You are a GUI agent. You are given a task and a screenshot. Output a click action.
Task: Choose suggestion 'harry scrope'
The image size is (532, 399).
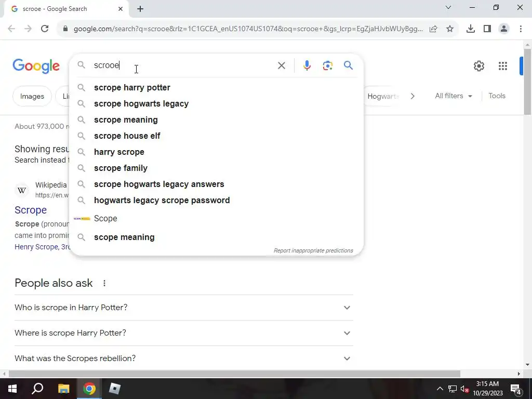pyautogui.click(x=216, y=152)
